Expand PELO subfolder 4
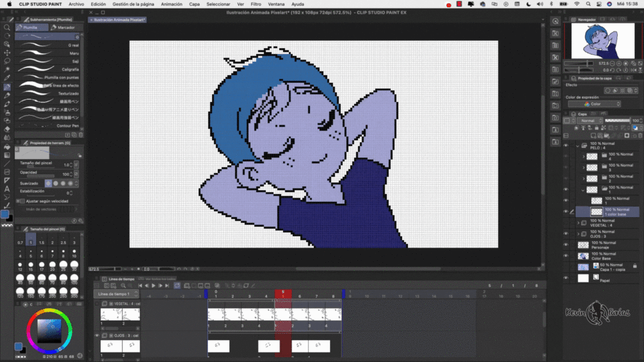644x362 pixels. 583,156
